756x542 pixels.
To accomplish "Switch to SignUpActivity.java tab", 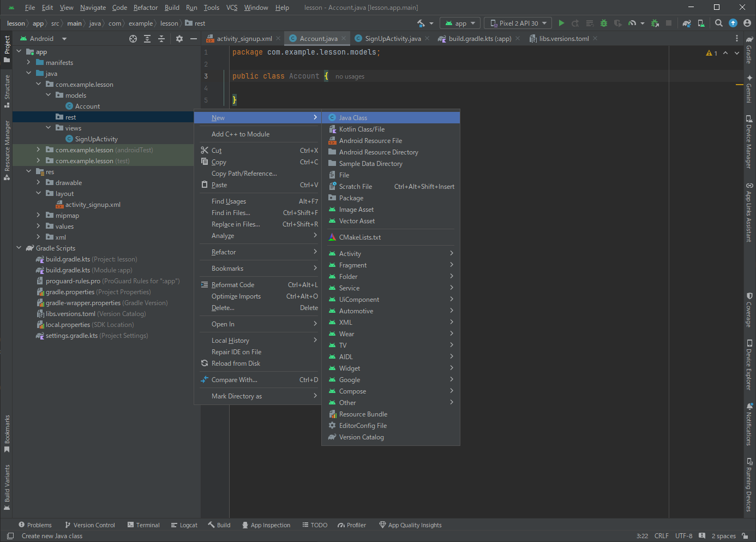I will tap(393, 39).
